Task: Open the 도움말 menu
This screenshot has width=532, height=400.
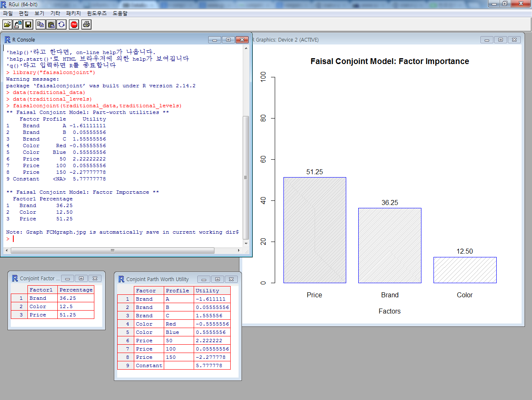Action: 120,13
